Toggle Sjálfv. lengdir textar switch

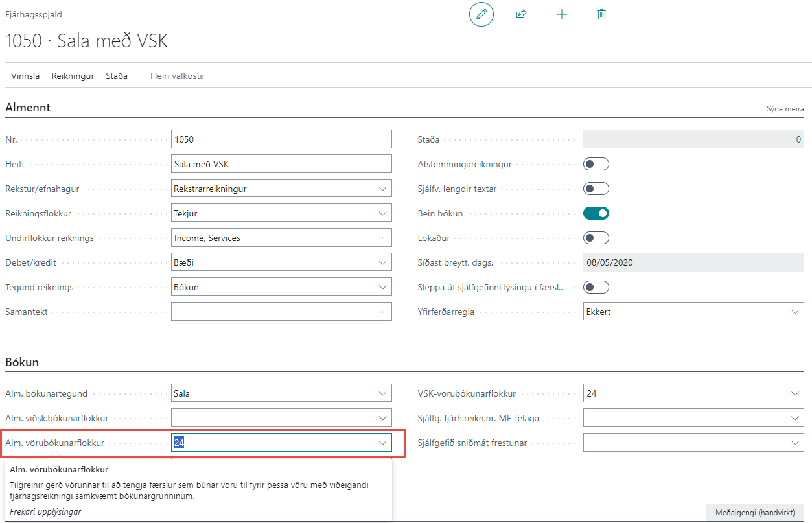596,189
